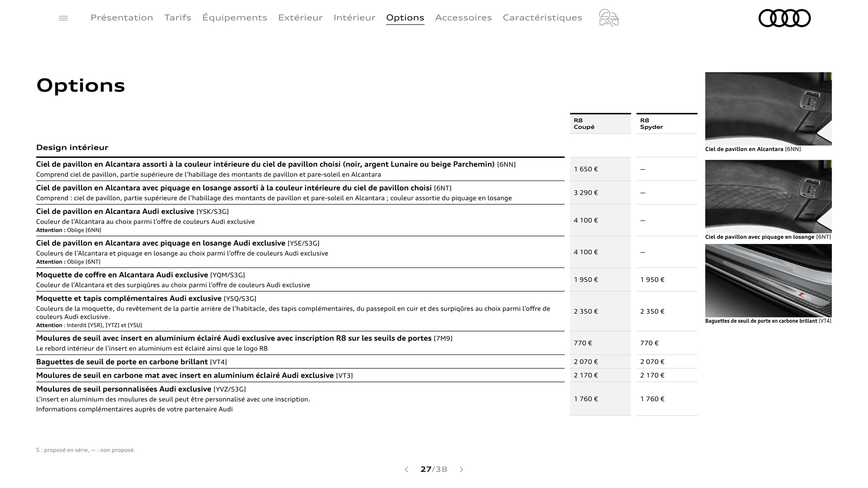The height and width of the screenshot is (488, 868).
Task: Click Baguettes de seuil carbone brillant VT4 row
Action: pyautogui.click(x=300, y=362)
